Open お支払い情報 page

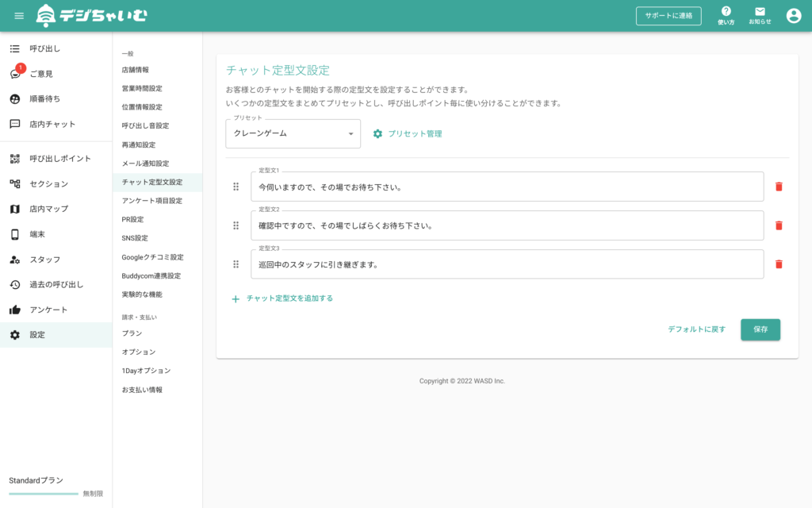(142, 391)
